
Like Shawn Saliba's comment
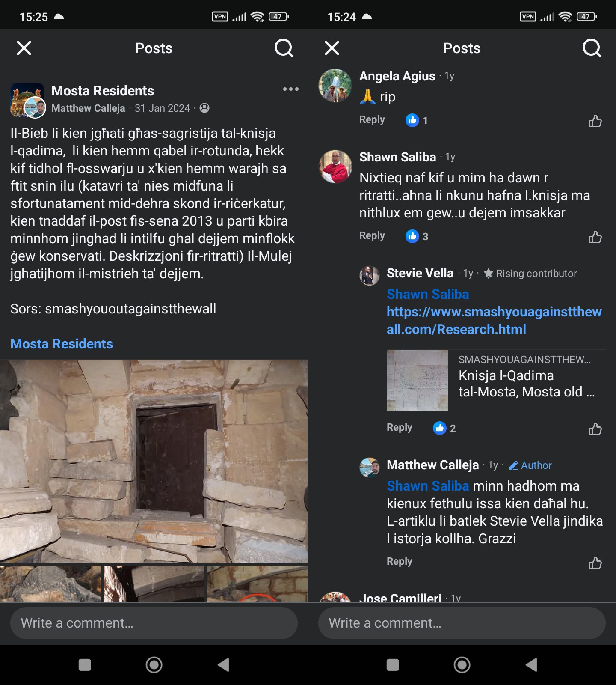[595, 237]
